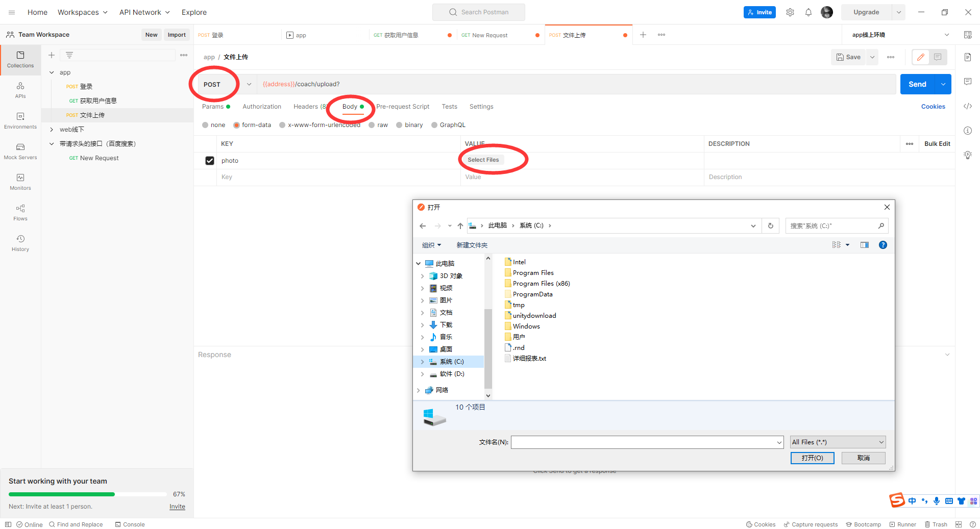Viewport: 980px width, 529px height.
Task: Expand the 3D 对象 tree node
Action: point(423,276)
